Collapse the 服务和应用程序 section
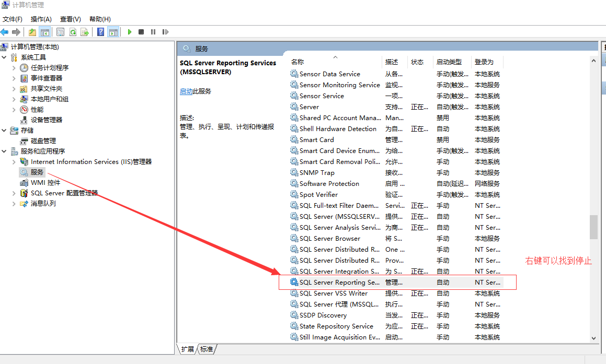 click(x=3, y=151)
